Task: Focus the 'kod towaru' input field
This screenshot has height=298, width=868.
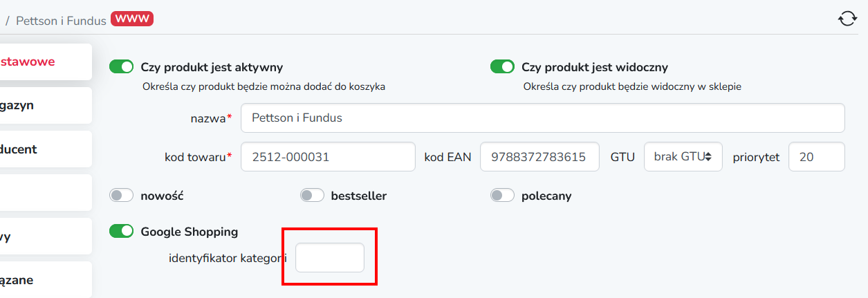Action: coord(327,157)
